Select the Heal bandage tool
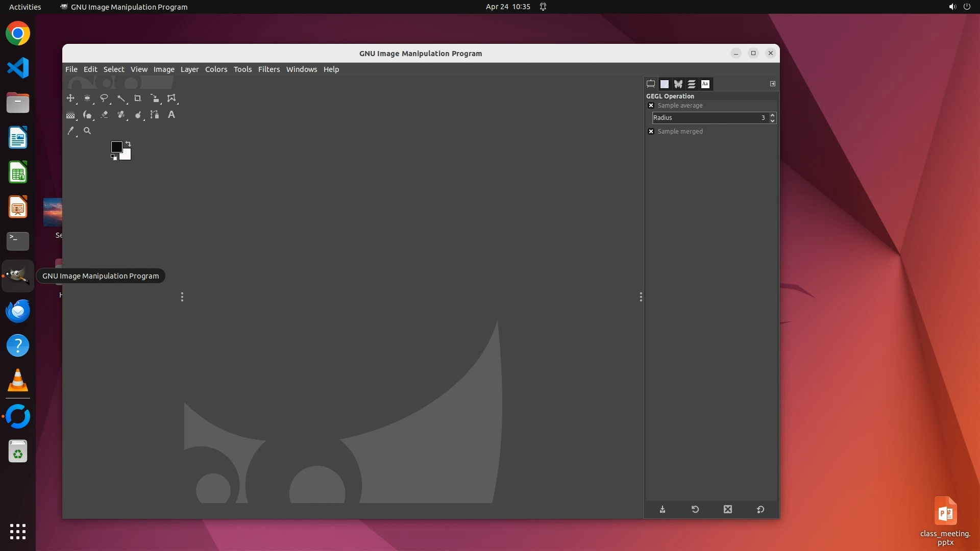 121,115
